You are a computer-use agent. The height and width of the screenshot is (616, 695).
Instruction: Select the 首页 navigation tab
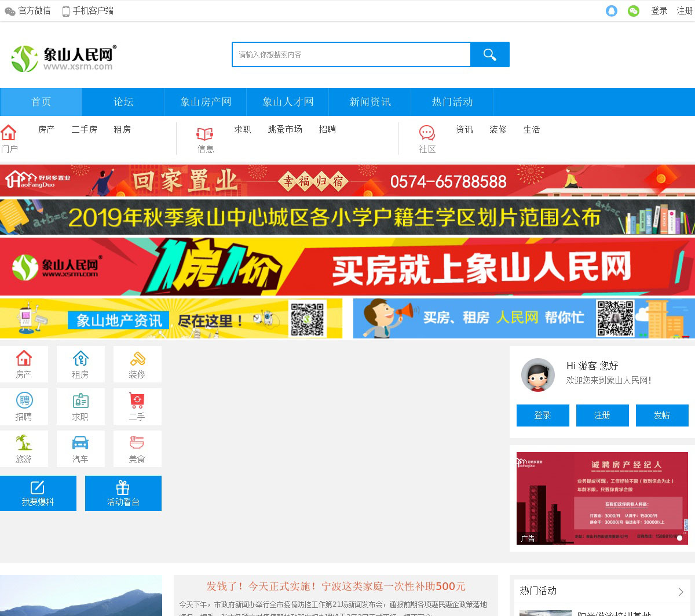[x=41, y=102]
